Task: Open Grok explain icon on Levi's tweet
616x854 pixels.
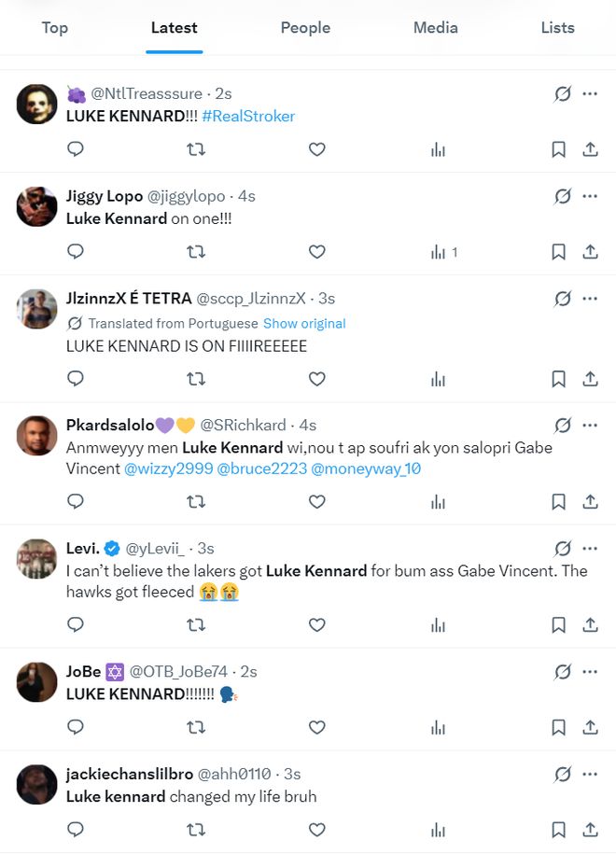Action: (x=562, y=549)
